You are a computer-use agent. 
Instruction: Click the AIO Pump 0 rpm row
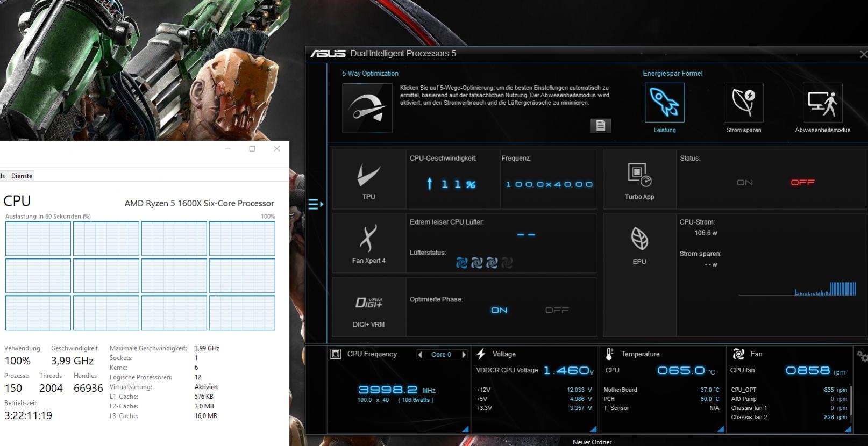pyautogui.click(x=789, y=399)
